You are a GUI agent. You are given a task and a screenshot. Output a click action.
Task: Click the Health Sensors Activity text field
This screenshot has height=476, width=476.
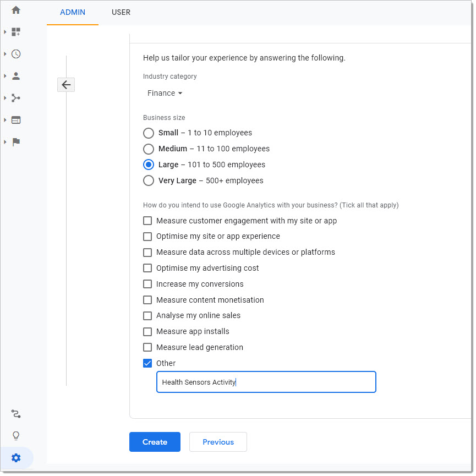tap(266, 382)
